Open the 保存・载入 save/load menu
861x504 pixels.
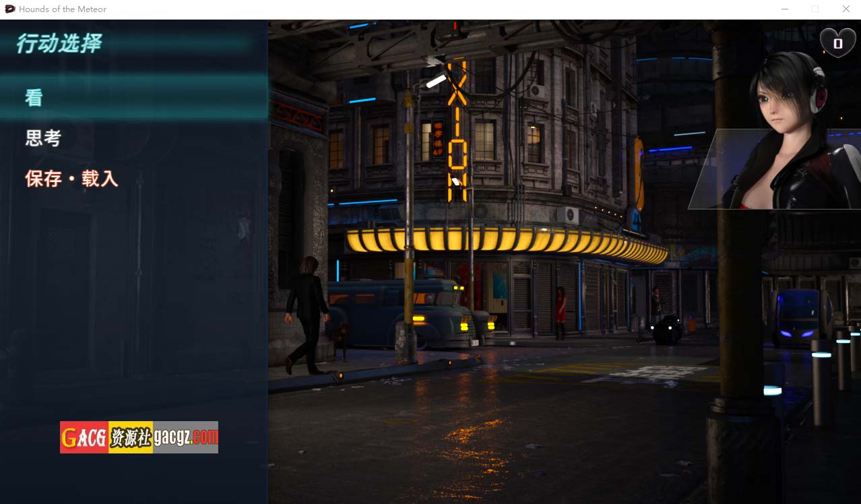72,179
